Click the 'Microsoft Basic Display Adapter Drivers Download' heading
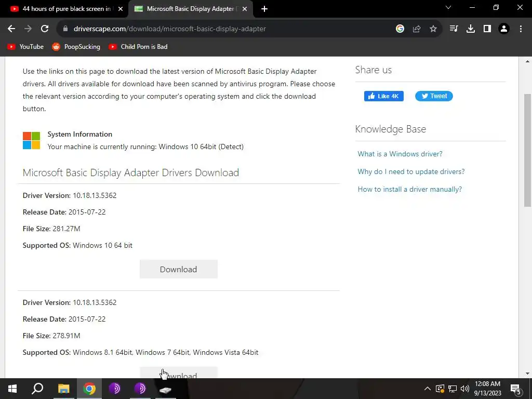532x399 pixels. pyautogui.click(x=130, y=172)
